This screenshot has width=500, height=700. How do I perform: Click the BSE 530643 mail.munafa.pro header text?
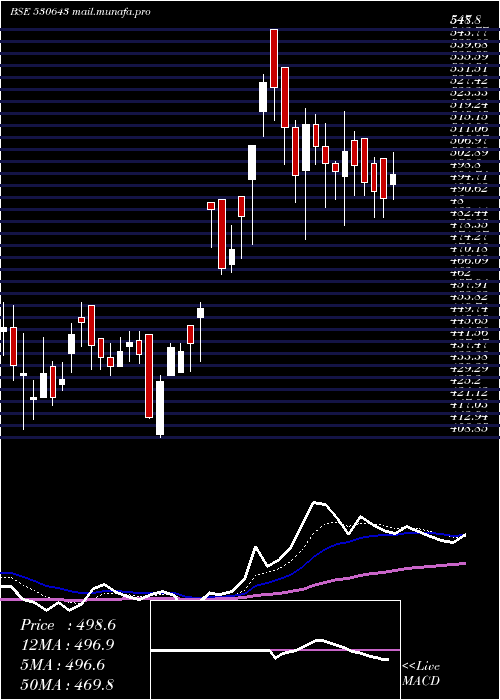tap(80, 12)
